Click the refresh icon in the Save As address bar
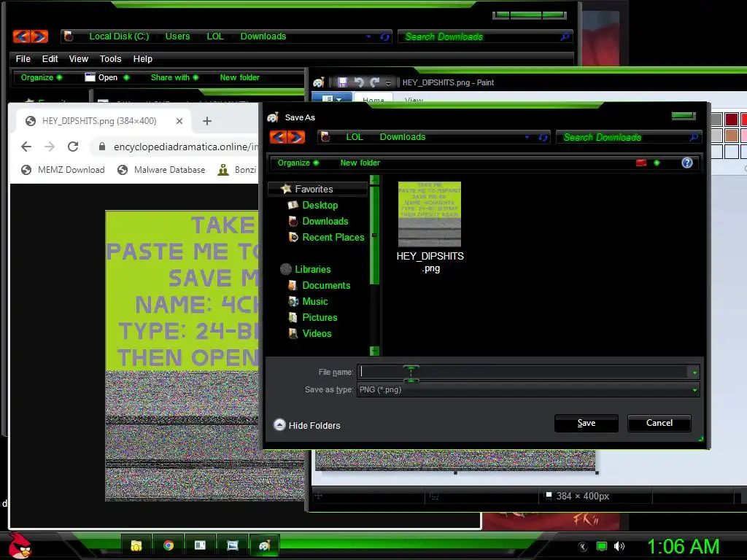Viewport: 747px width, 560px height. coord(543,137)
